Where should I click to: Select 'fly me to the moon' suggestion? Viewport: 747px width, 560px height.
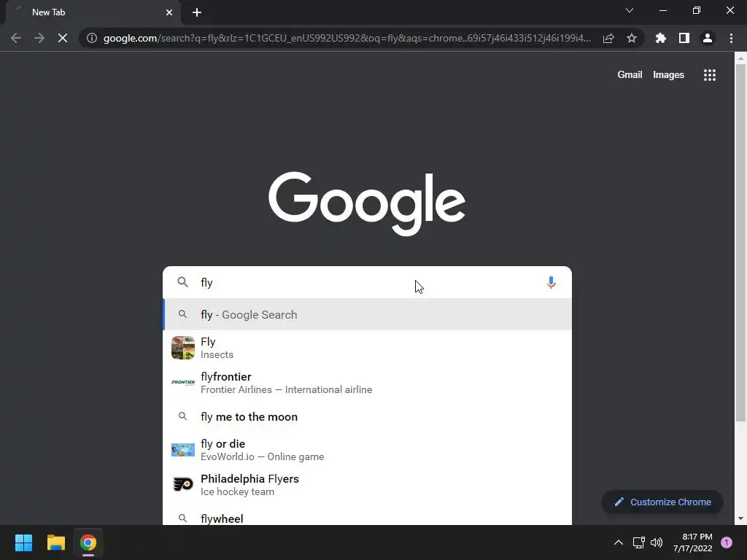pos(367,416)
